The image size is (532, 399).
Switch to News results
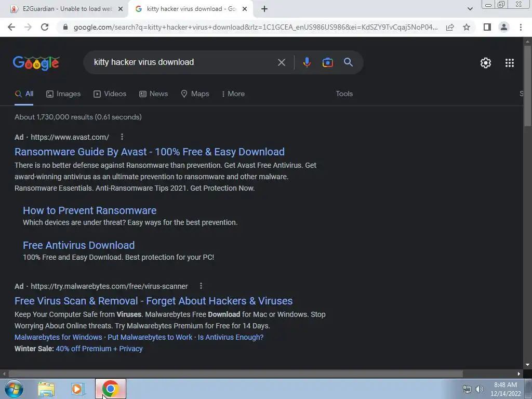click(x=153, y=94)
